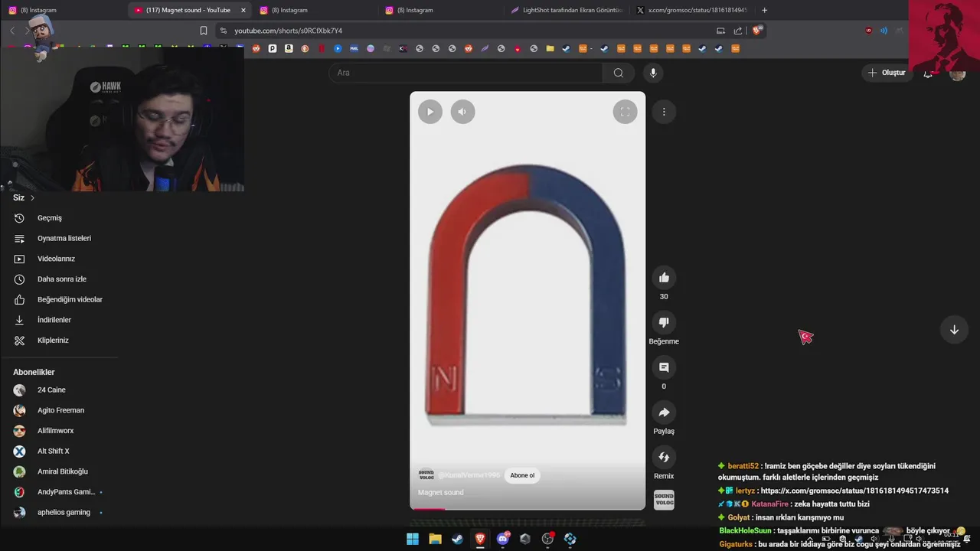Open the Remix option icon
The width and height of the screenshot is (980, 551).
[x=664, y=458]
